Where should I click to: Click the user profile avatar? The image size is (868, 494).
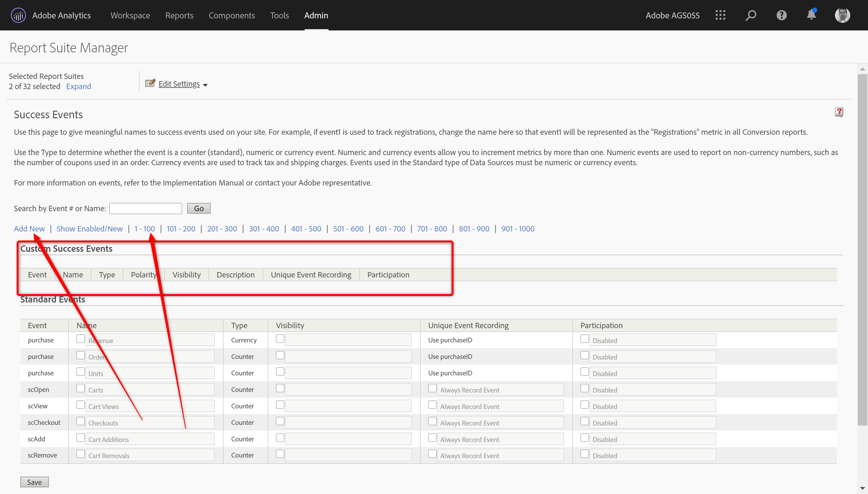tap(842, 15)
